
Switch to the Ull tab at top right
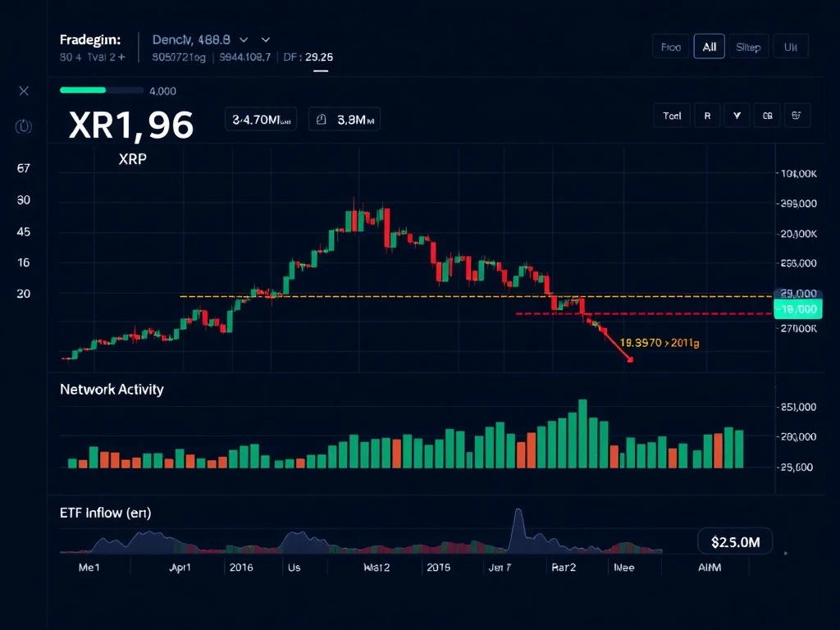click(790, 46)
